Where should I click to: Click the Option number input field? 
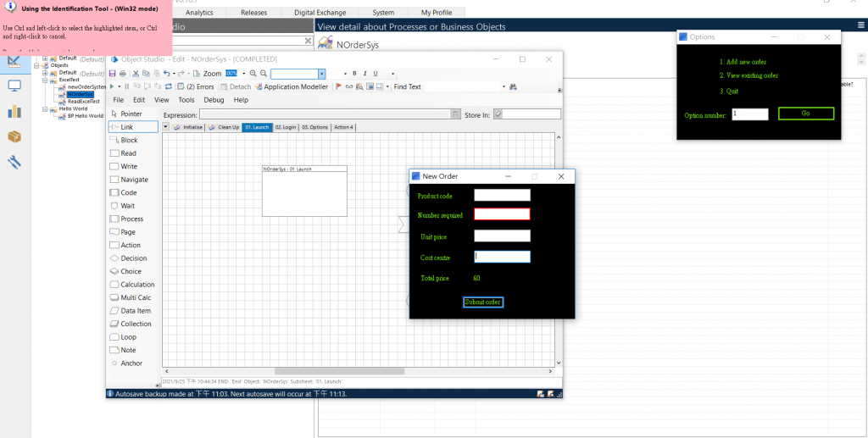click(x=750, y=114)
